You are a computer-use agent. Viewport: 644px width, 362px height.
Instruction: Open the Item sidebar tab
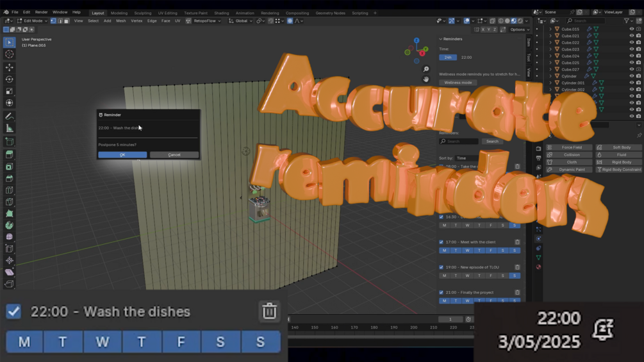pyautogui.click(x=529, y=43)
